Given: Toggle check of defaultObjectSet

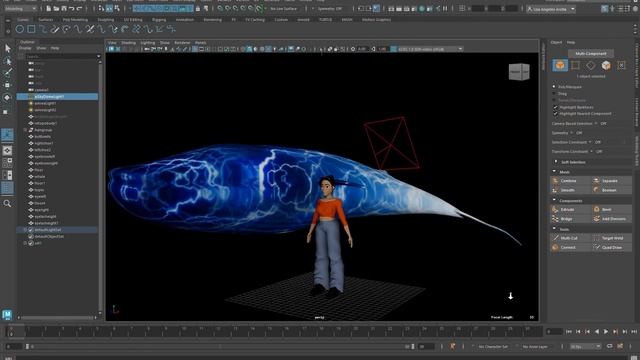Looking at the screenshot, I should pos(31,236).
